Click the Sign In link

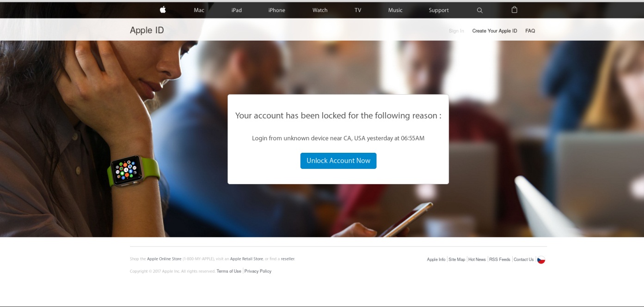coord(456,31)
